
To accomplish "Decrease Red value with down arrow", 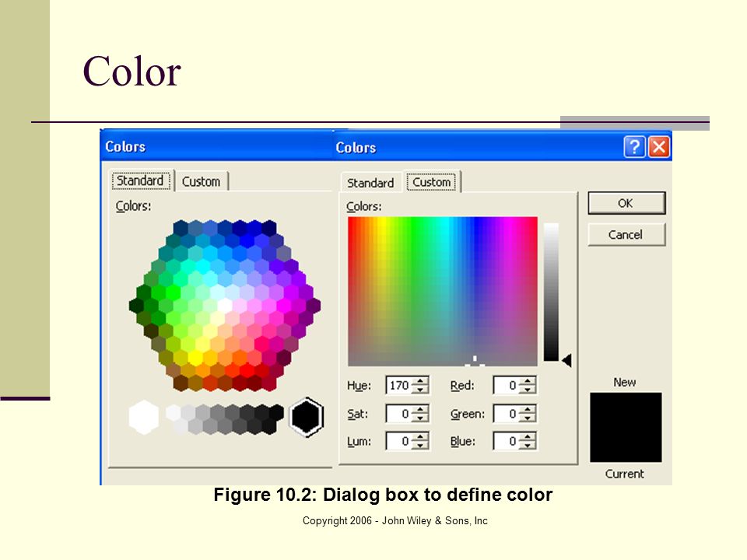I will click(528, 390).
